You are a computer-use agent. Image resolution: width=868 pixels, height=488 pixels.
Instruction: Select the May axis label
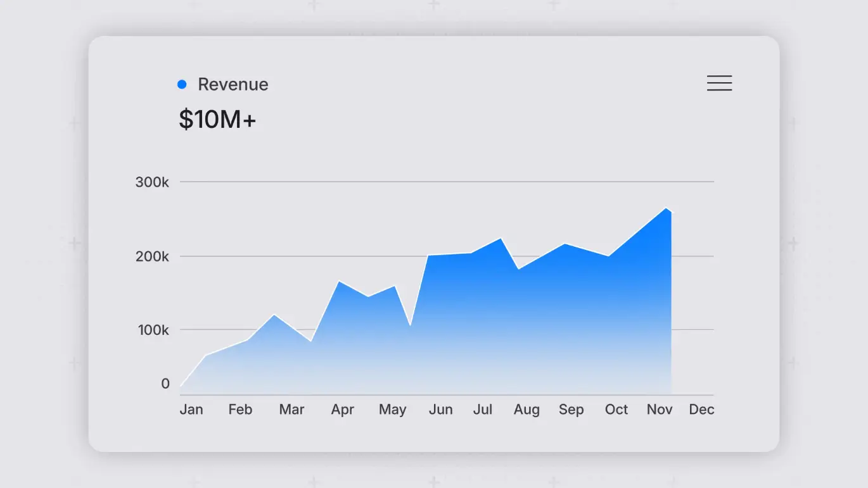tap(392, 410)
